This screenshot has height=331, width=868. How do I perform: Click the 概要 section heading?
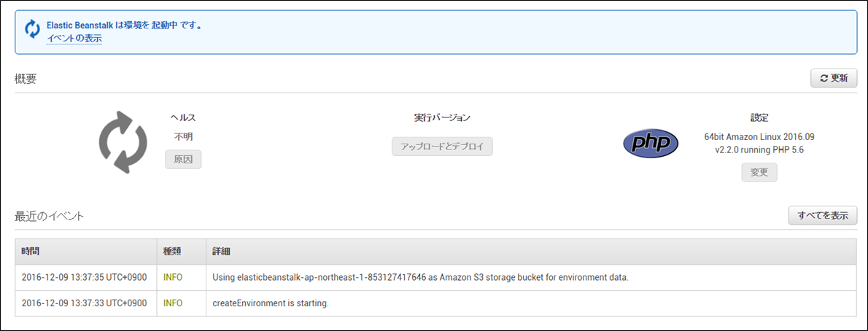point(26,79)
